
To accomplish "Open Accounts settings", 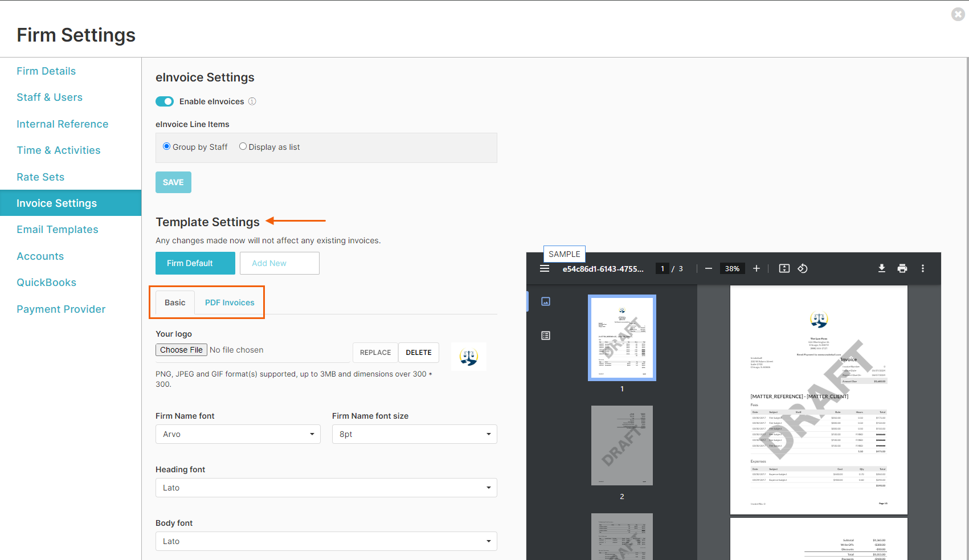I will pos(40,256).
